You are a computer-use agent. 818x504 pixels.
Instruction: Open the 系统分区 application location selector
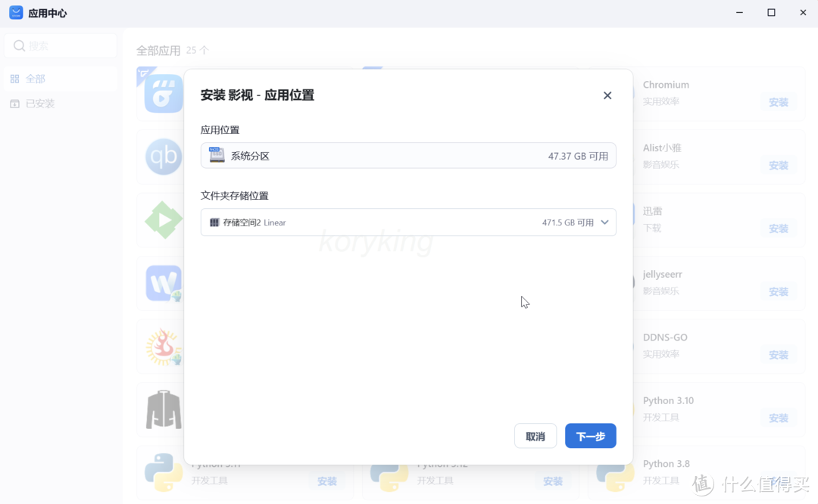408,155
